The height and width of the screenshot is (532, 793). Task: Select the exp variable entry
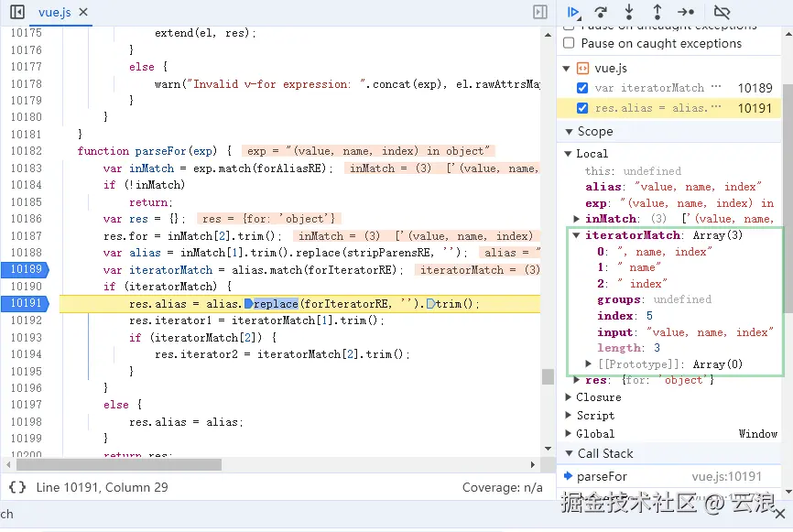click(679, 202)
